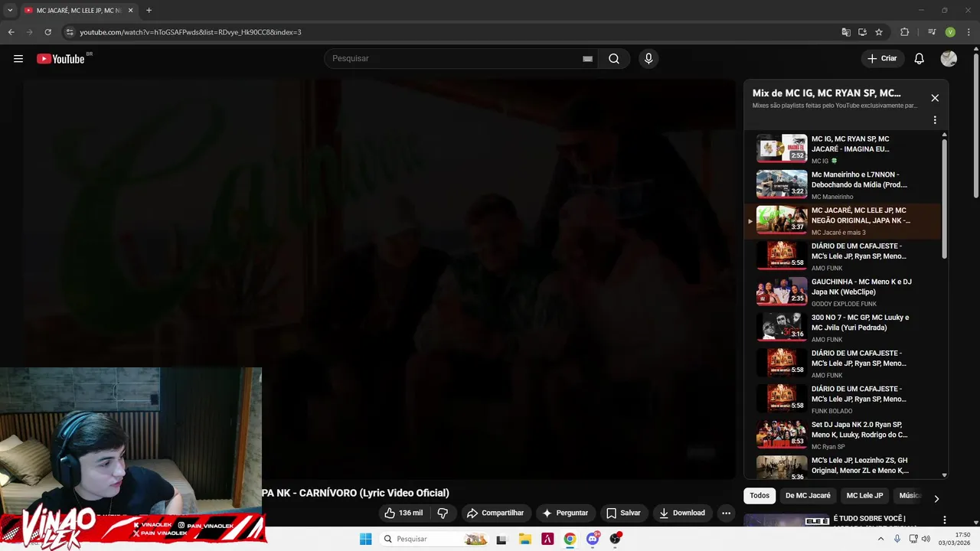The image size is (980, 551).
Task: Click the playlist panel scrollbar
Action: point(944,199)
